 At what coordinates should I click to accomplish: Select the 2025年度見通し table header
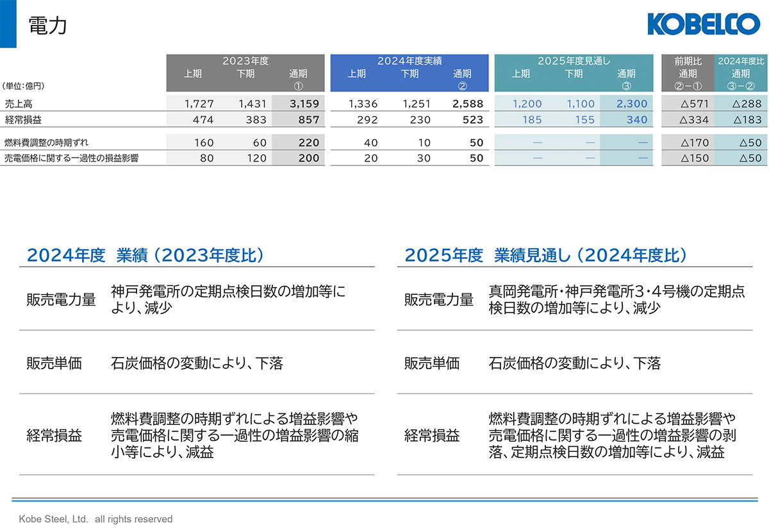point(574,62)
